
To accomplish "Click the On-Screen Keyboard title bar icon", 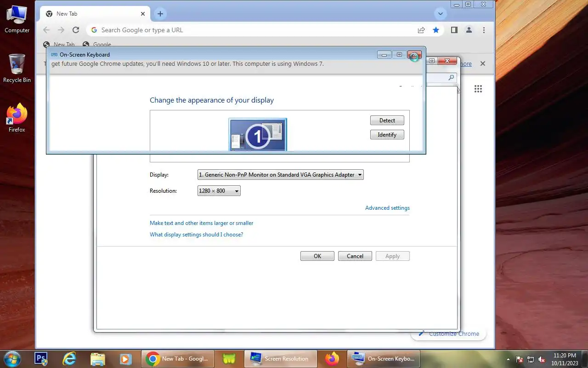I will pos(54,55).
